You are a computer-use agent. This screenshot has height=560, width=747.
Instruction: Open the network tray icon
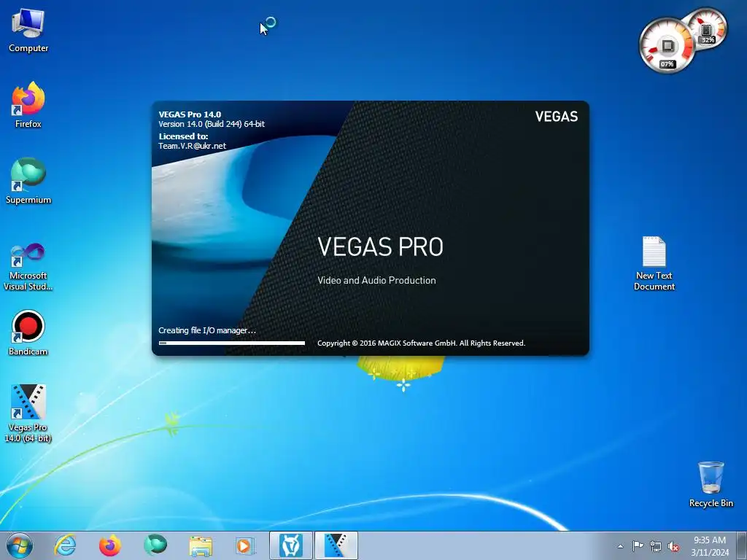(656, 546)
